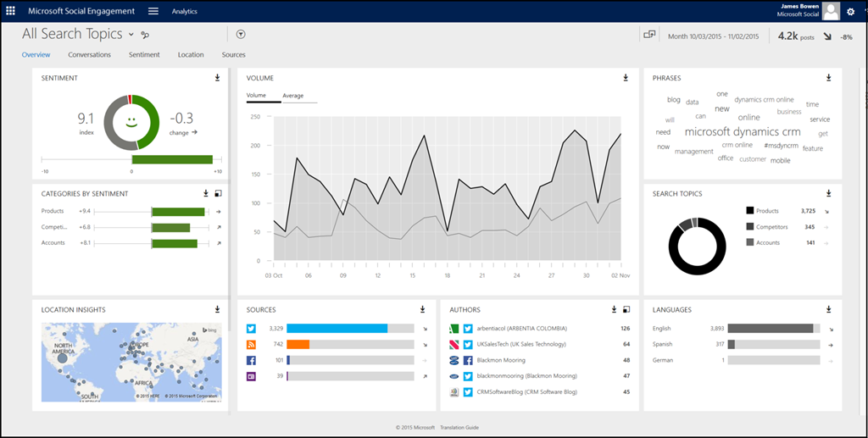Viewport: 868px width, 438px height.
Task: Click the English language bar
Action: (x=770, y=329)
